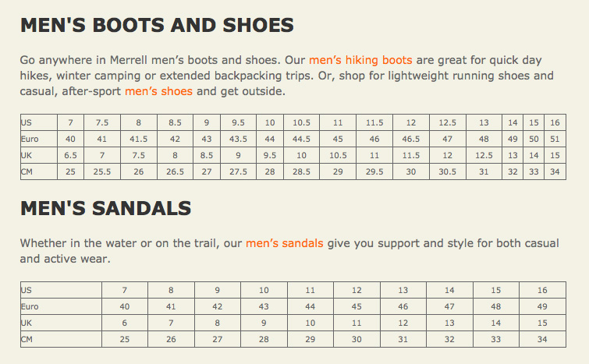Click Euro 46.5 cell in boots table
The width and height of the screenshot is (589, 364).
[x=411, y=139]
